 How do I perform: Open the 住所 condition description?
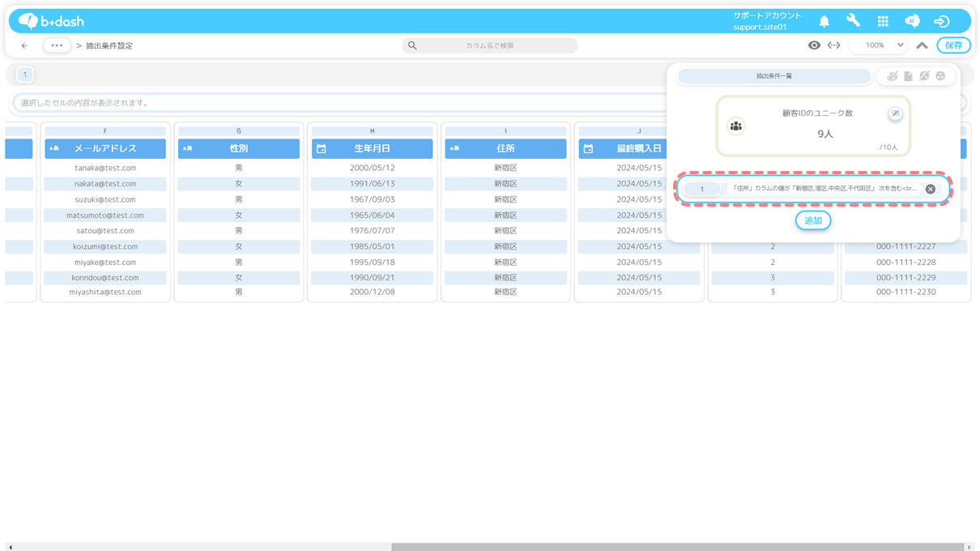[x=824, y=189]
